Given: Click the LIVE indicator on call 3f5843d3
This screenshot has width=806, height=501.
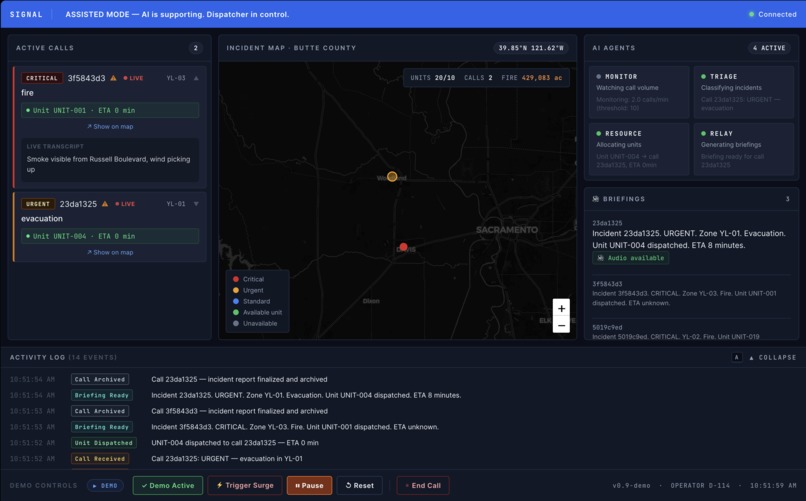Looking at the screenshot, I should tap(134, 78).
